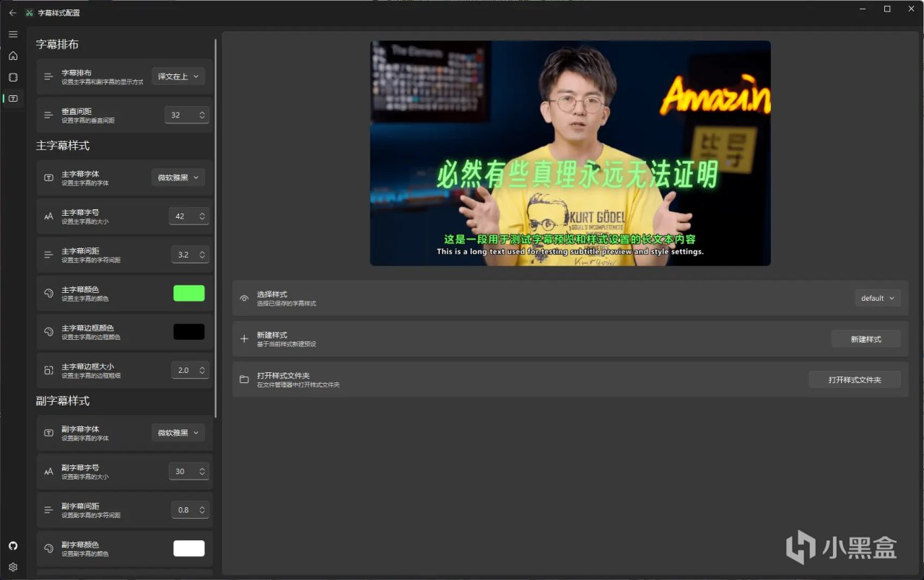Open the settings gear icon

pyautogui.click(x=13, y=567)
